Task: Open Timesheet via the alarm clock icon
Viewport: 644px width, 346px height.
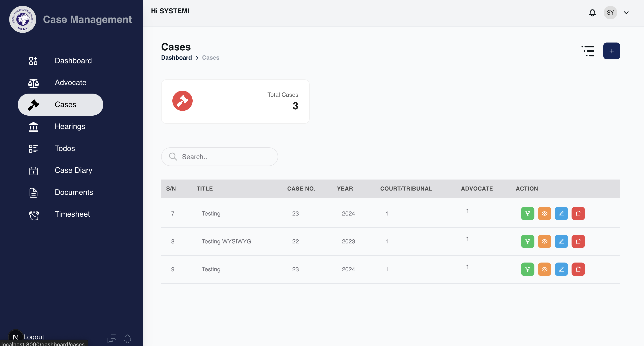Action: [33, 214]
